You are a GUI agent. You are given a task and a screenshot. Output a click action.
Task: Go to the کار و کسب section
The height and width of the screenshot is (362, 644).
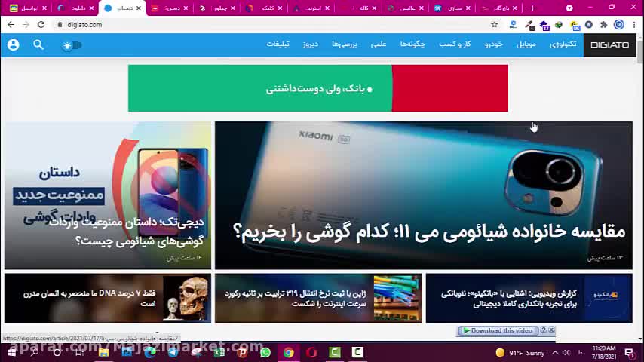(455, 44)
